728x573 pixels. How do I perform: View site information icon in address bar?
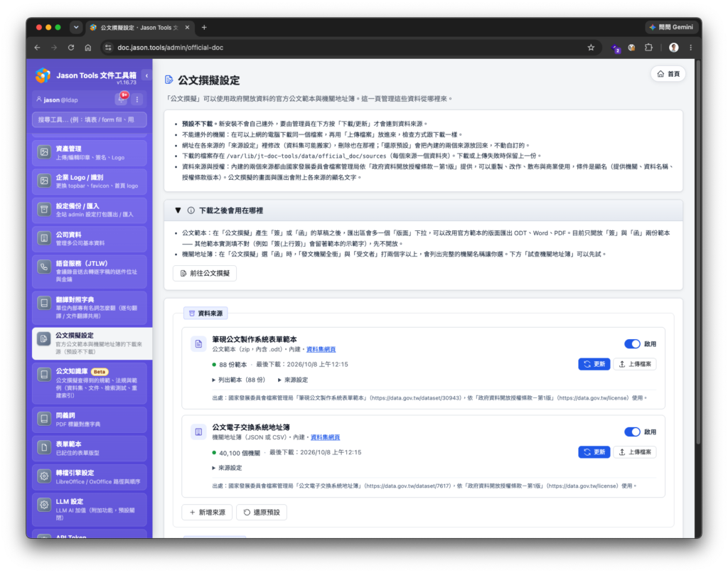point(108,48)
